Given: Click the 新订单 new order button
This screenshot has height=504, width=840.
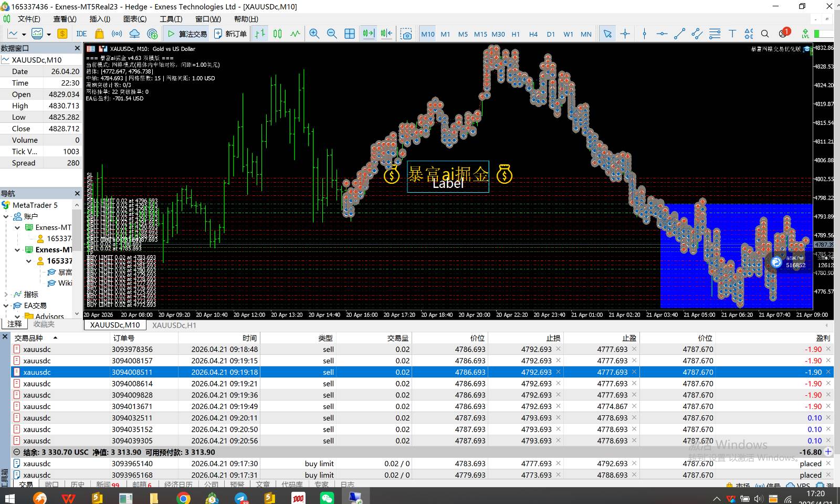Looking at the screenshot, I should click(x=230, y=34).
